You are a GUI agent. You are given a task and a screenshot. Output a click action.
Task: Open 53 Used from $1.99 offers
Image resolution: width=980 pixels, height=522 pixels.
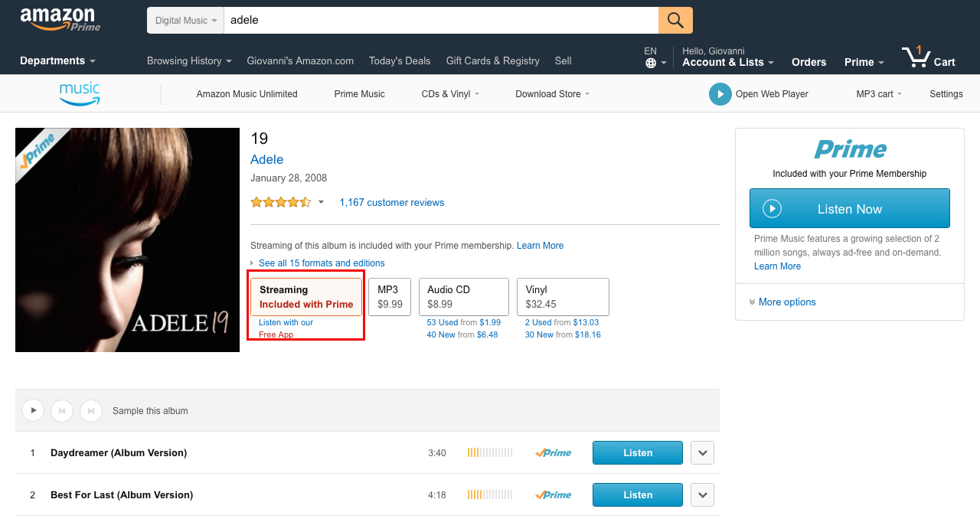(464, 322)
